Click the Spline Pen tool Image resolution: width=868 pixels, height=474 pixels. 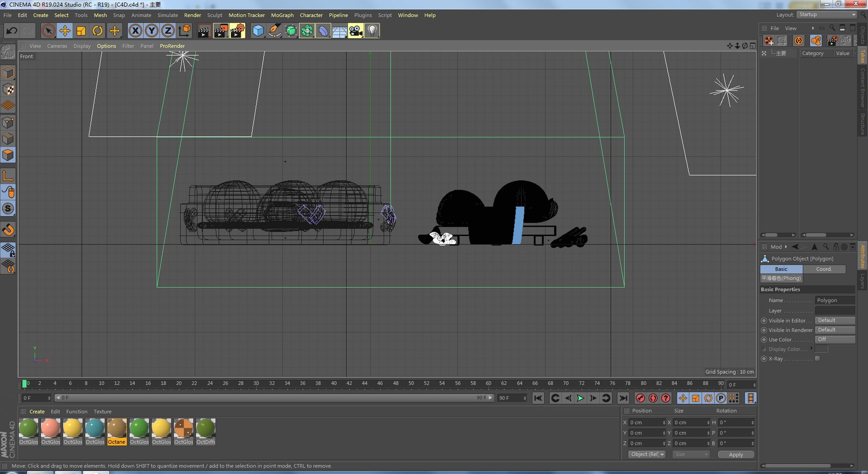tap(274, 31)
